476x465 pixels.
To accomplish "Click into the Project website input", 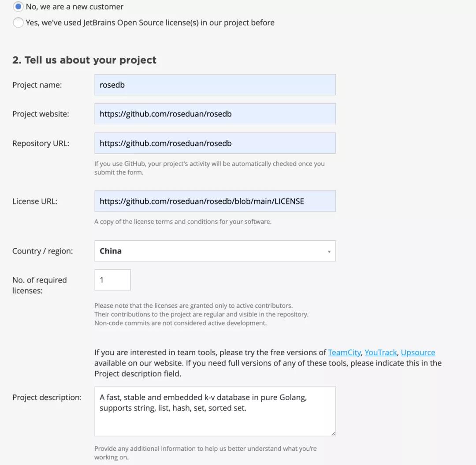I will 215,114.
